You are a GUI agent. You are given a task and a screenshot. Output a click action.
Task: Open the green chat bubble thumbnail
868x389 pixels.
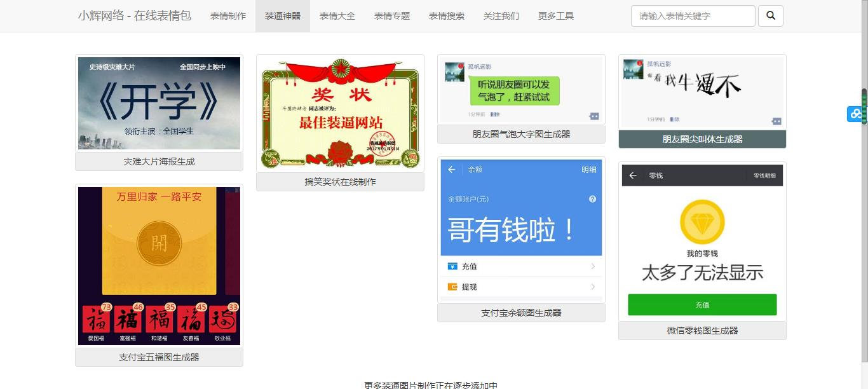coord(521,90)
